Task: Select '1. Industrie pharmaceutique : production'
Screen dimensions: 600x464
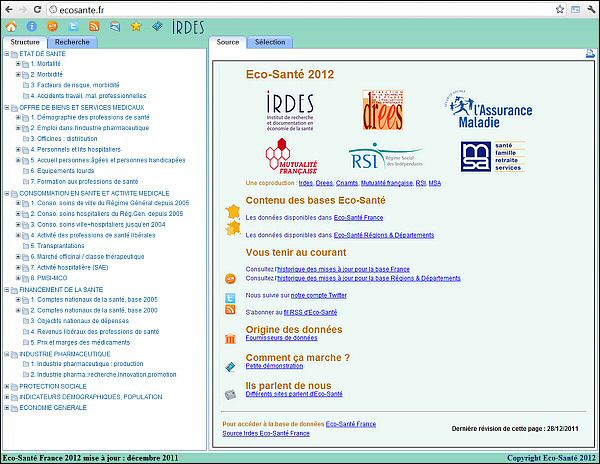Action: [x=87, y=364]
